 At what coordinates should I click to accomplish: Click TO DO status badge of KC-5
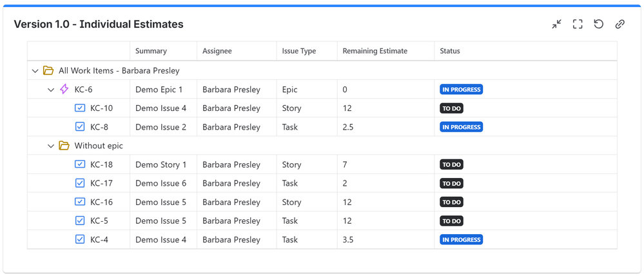coord(452,221)
